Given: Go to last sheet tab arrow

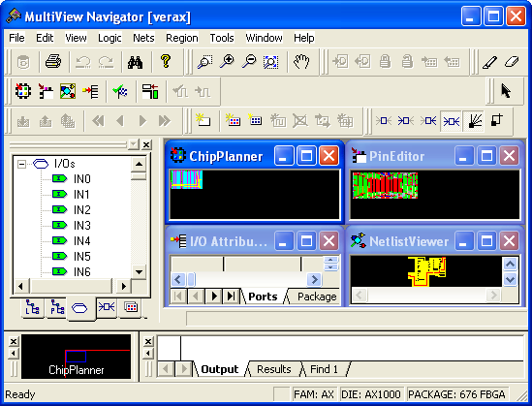Looking at the screenshot, I should coord(231,297).
